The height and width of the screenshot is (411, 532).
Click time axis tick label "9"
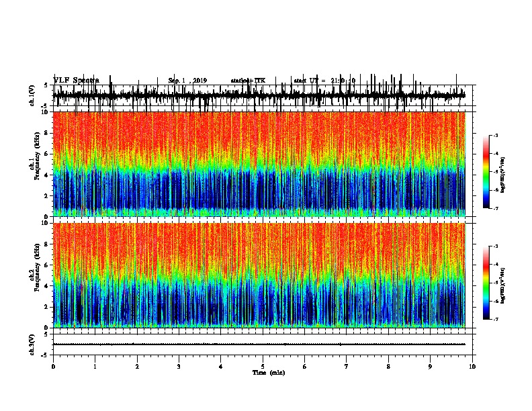(430, 367)
